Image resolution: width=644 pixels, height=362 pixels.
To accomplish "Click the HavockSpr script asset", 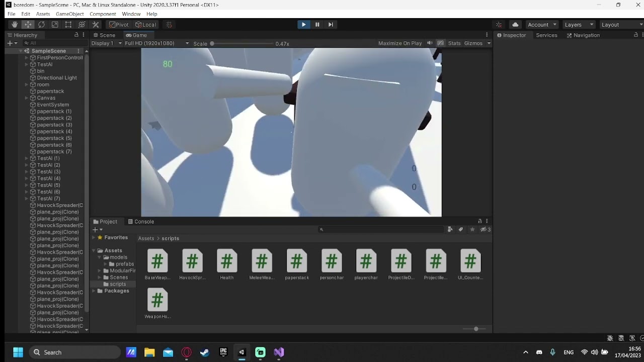I will click(192, 264).
